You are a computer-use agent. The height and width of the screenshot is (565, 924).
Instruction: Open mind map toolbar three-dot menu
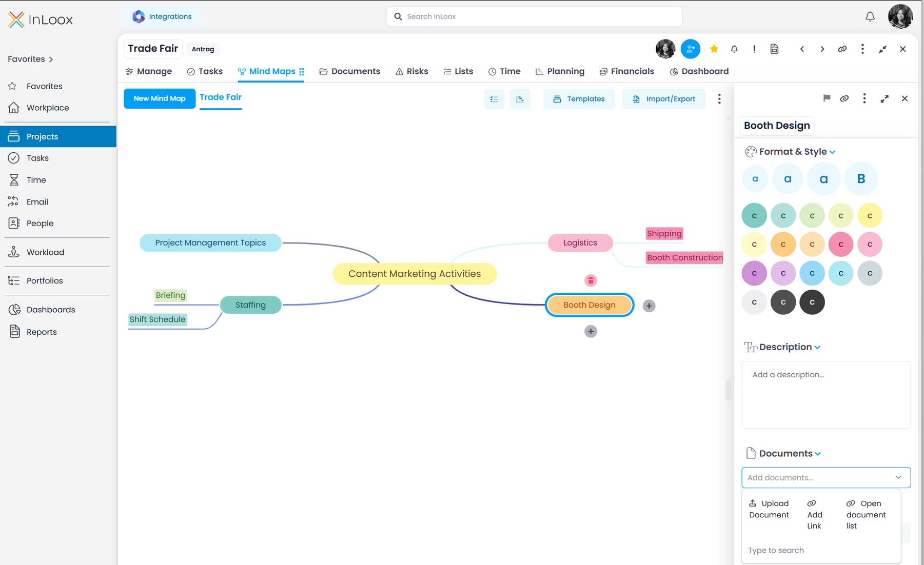tap(719, 99)
